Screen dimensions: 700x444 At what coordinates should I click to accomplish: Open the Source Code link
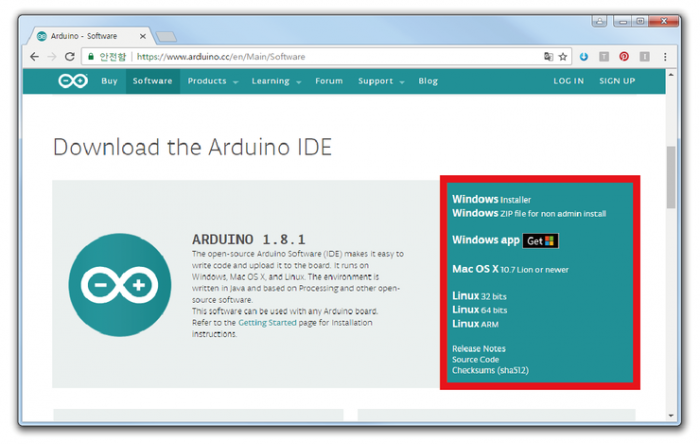point(475,359)
